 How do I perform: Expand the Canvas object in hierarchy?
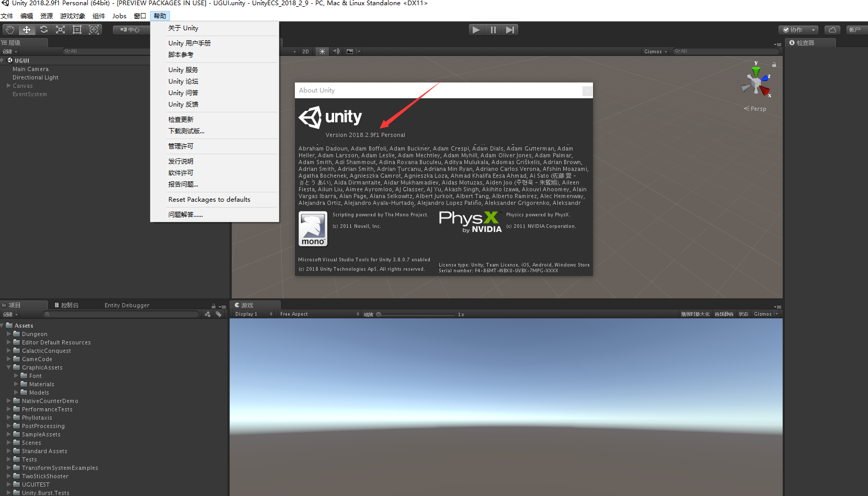[x=9, y=86]
